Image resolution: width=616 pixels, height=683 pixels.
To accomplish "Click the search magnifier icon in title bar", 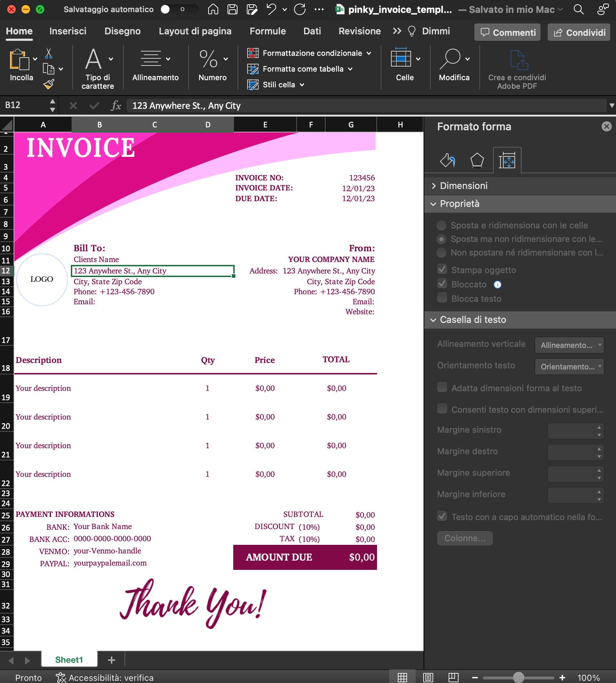I will pyautogui.click(x=578, y=9).
